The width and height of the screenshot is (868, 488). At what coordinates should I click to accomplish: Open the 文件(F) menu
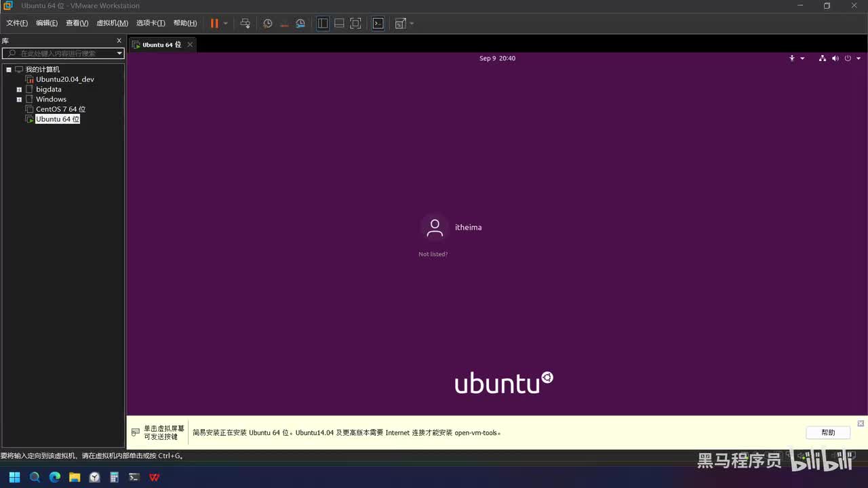coord(17,23)
